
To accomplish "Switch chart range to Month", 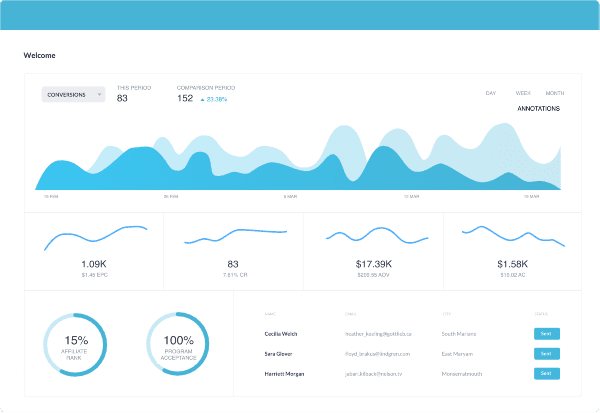I will tap(555, 93).
